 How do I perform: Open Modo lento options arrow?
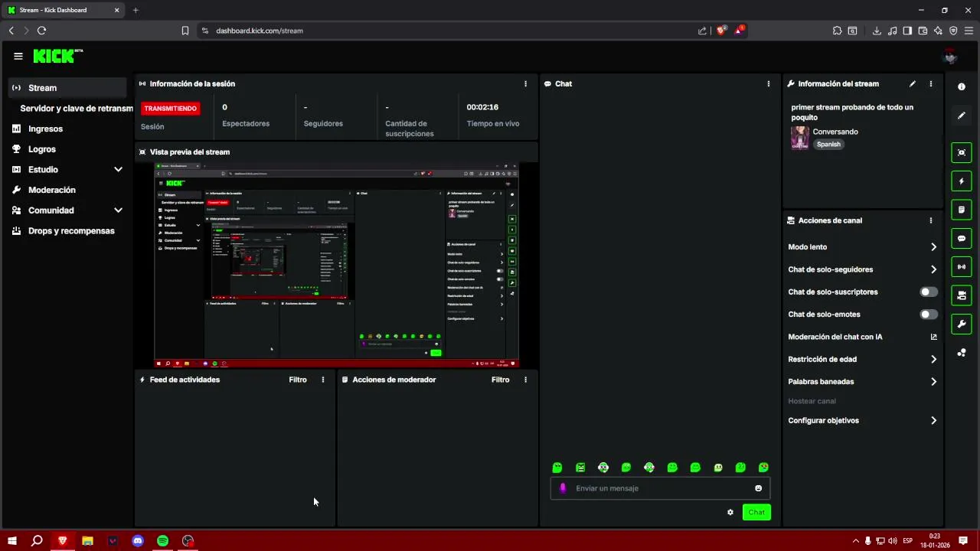click(x=933, y=247)
